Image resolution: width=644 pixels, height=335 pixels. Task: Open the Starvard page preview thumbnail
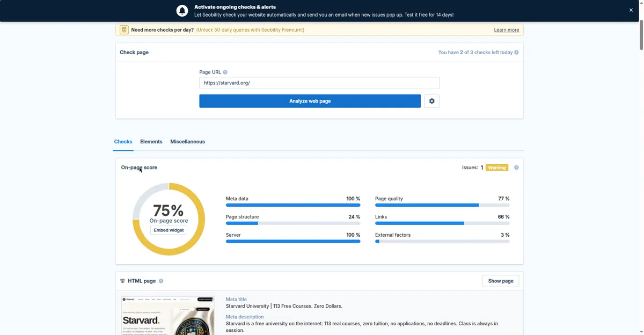168,316
